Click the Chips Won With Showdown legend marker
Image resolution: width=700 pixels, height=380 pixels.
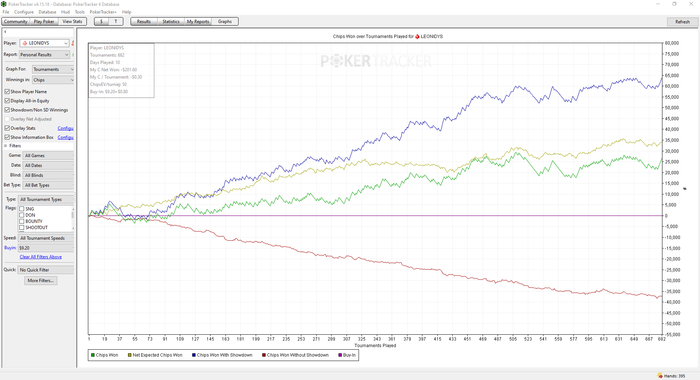194,355
